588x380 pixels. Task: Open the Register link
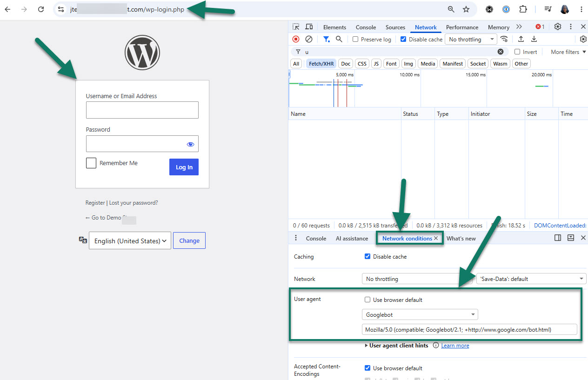tap(95, 203)
